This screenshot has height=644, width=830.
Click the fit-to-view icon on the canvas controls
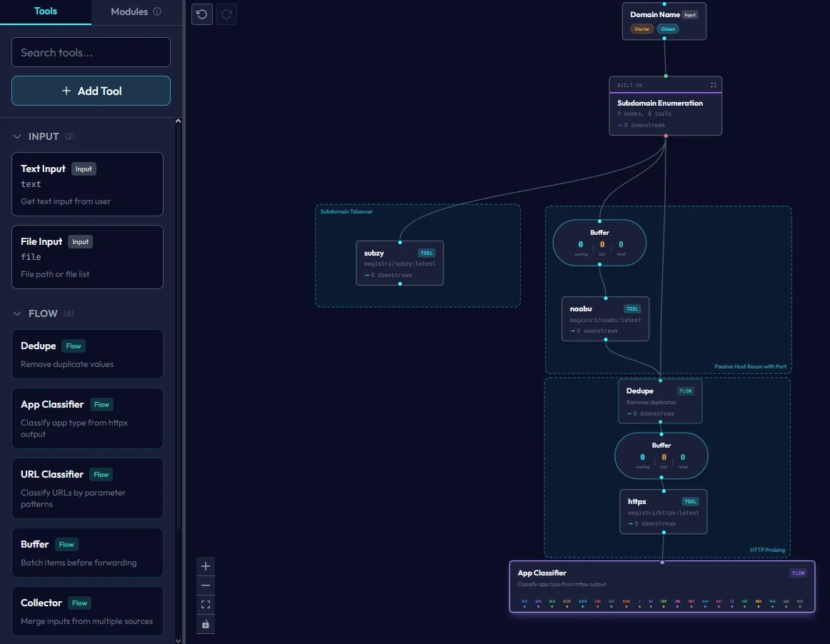206,604
